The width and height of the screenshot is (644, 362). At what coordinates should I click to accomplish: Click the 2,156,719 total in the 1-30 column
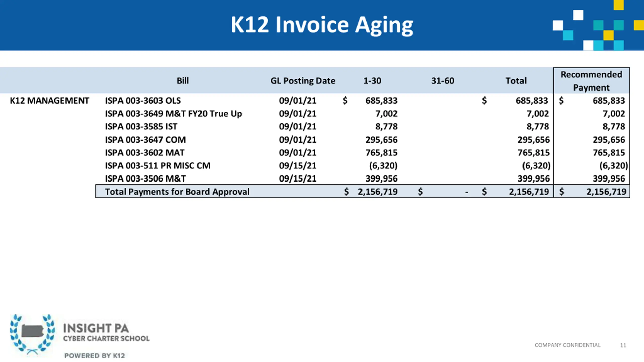pos(378,192)
